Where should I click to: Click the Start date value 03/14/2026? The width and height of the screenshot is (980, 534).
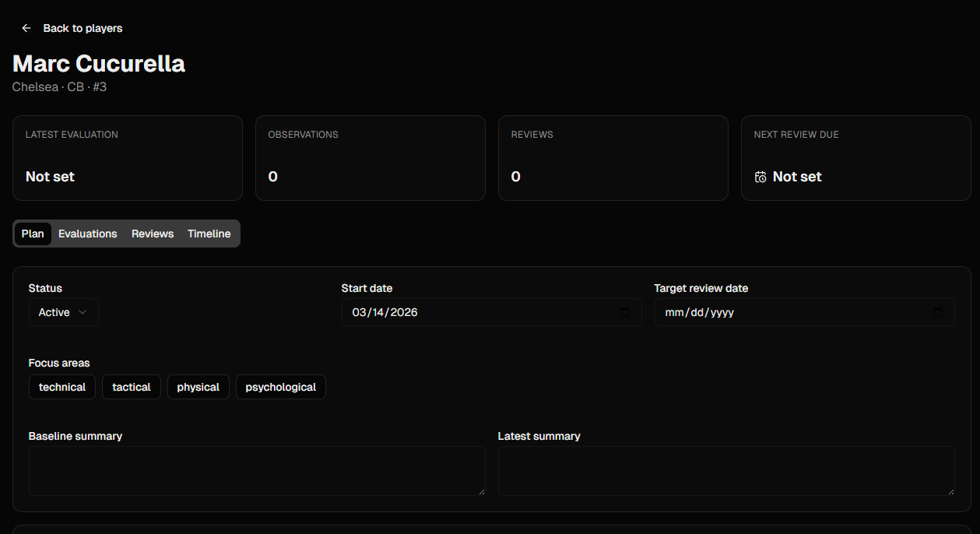coord(385,312)
